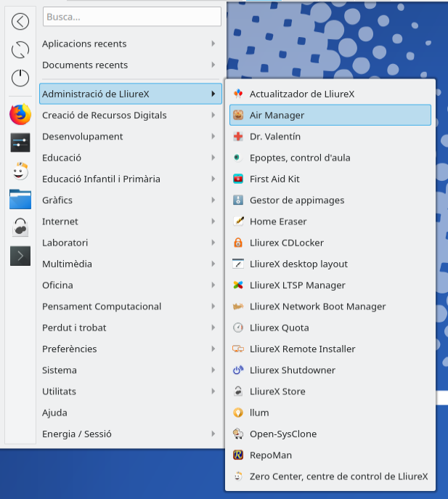Open the file manager folder icon

tap(20, 199)
